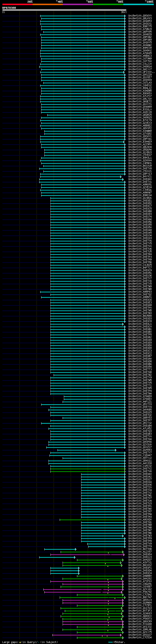Click the UniRef100_Q9SPK6 label
Screen dimensions: 156x644
(140, 442)
